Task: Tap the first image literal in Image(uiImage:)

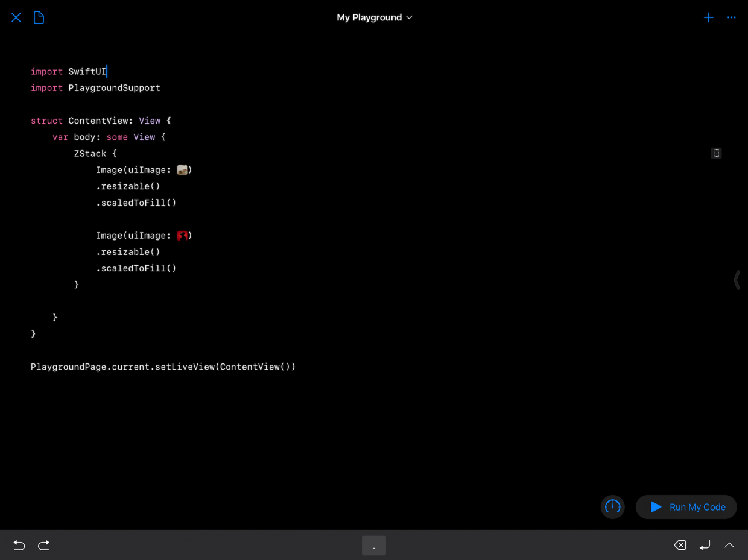Action: click(182, 169)
